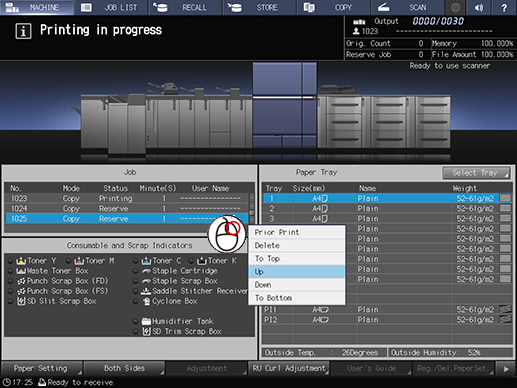The image size is (517, 388).
Task: Open the Select Tray button
Action: pos(476,173)
